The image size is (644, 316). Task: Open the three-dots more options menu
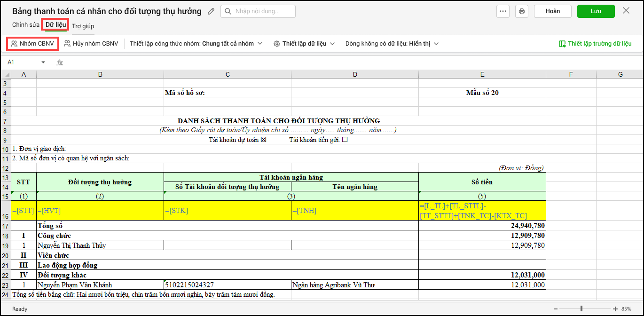tap(503, 11)
